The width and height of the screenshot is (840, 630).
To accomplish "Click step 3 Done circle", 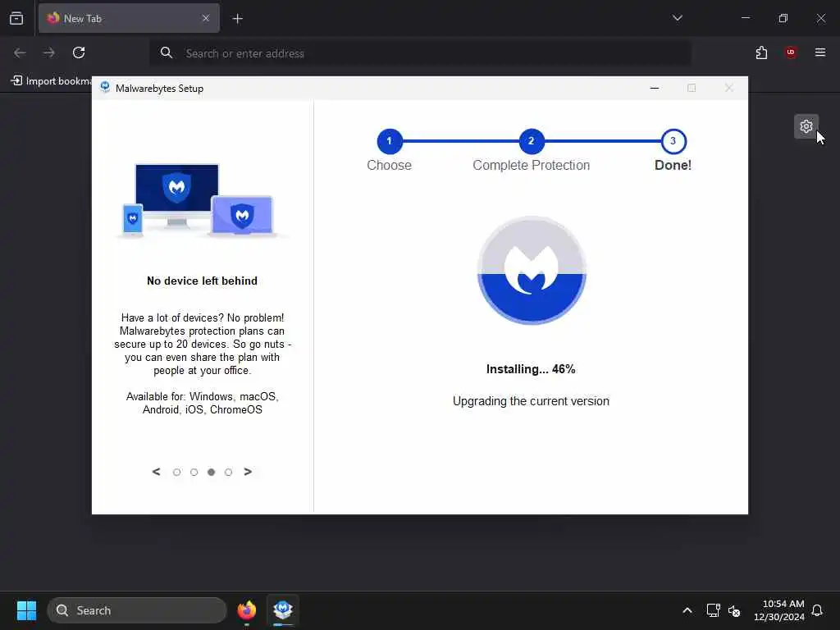I will 673,141.
